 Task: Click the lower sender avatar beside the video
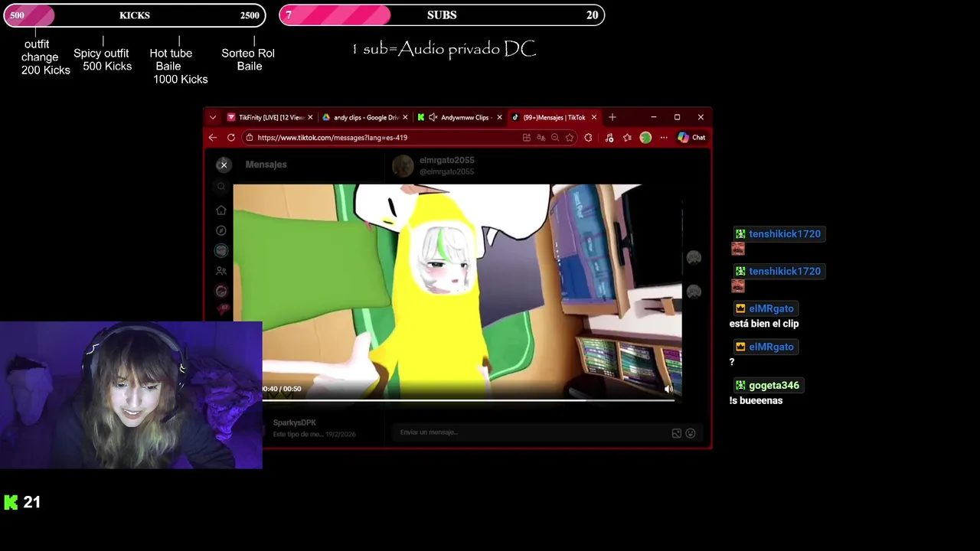694,292
